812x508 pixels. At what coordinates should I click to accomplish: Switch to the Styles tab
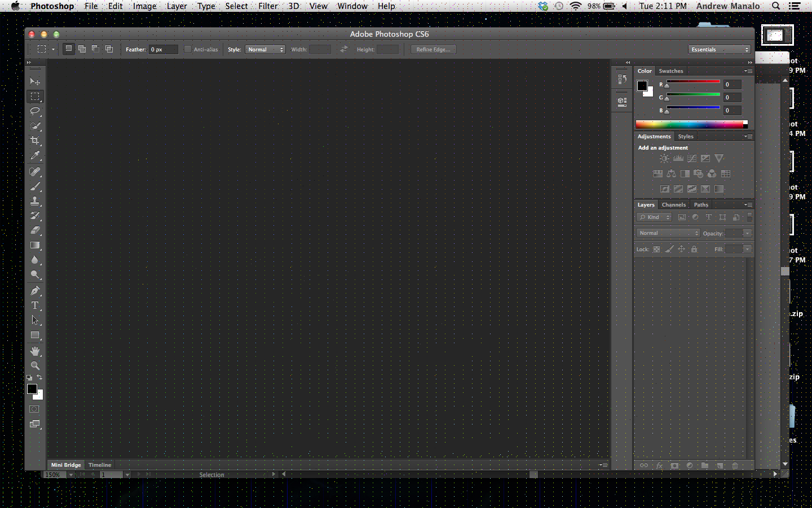(x=686, y=137)
